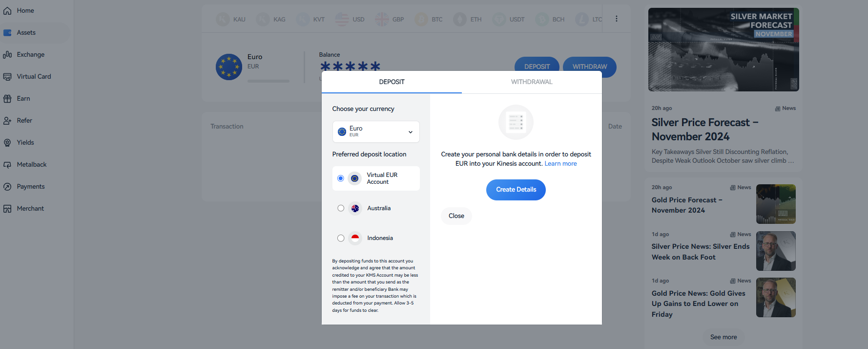Open the Yields icon in sidebar
Viewport: 868px width, 349px height.
[7, 143]
